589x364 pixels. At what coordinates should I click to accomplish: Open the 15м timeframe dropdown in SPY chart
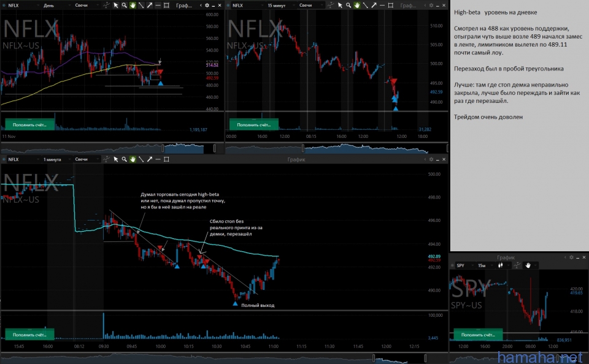[485, 265]
